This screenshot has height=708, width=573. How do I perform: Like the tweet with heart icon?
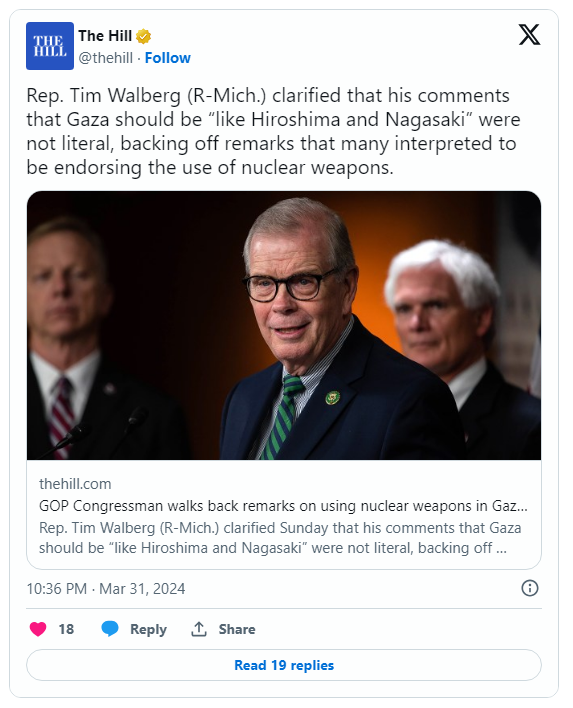(38, 629)
